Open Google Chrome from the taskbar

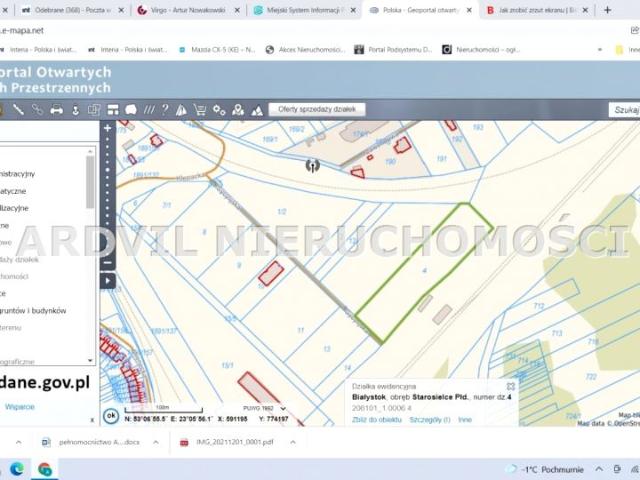(45, 469)
